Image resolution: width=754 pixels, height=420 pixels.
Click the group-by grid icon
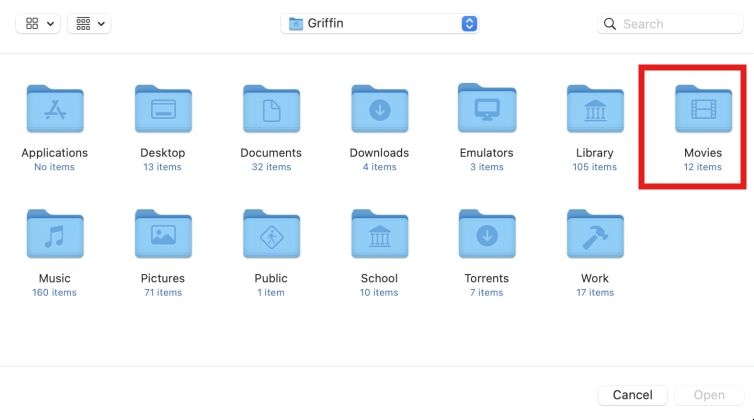tap(83, 23)
